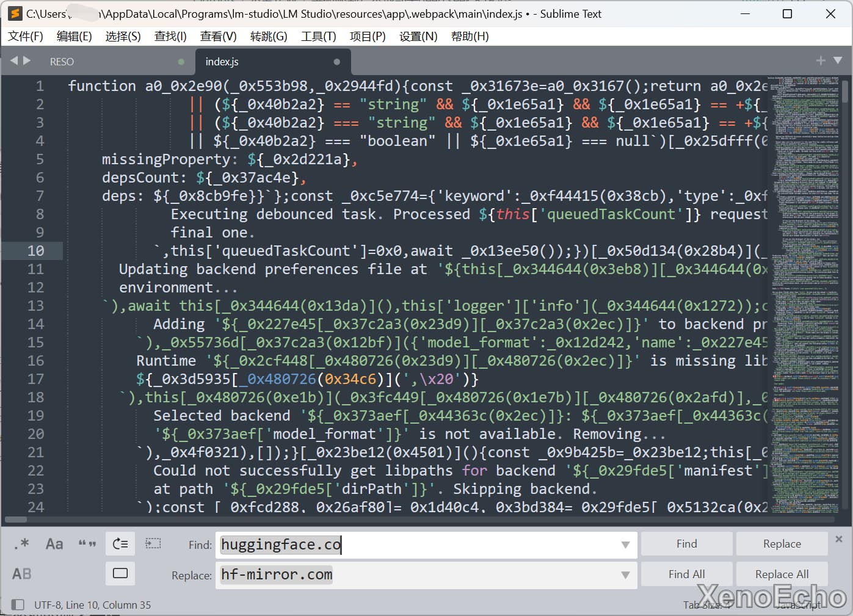Viewport: 853px width, 616px height.
Task: Open the 工具(T) menu
Action: [318, 37]
